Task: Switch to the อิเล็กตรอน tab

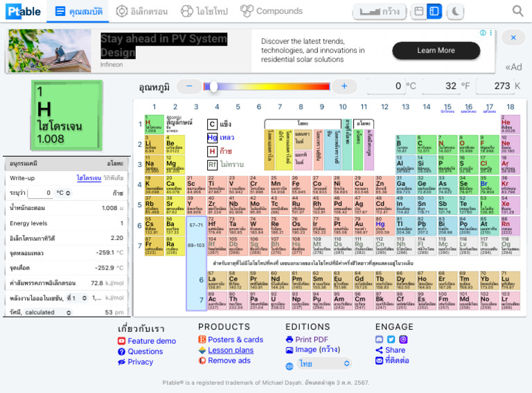Action: pos(141,12)
